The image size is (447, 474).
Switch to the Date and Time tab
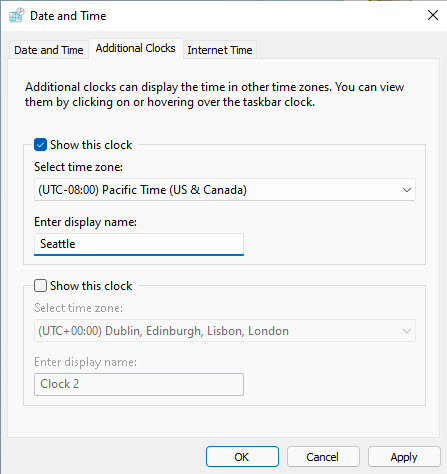[x=49, y=50]
